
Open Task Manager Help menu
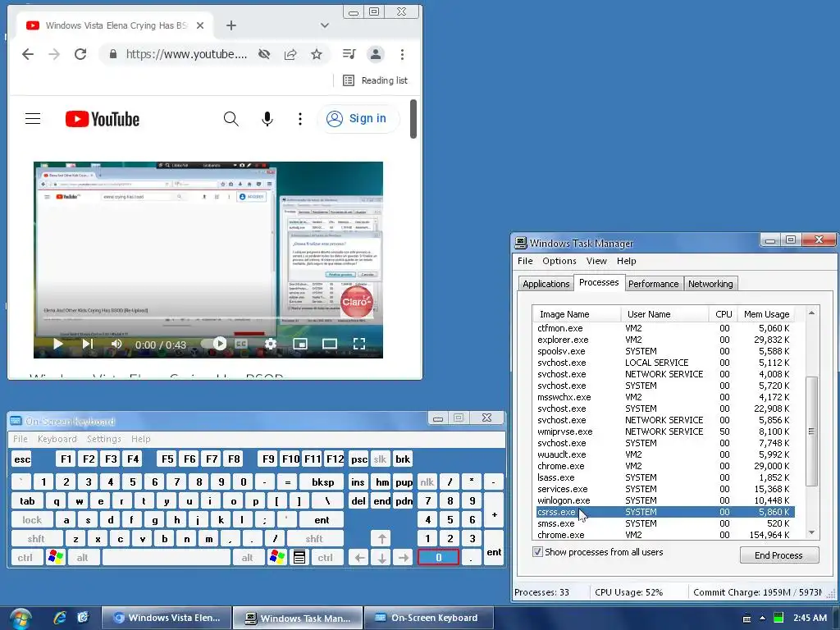point(626,261)
